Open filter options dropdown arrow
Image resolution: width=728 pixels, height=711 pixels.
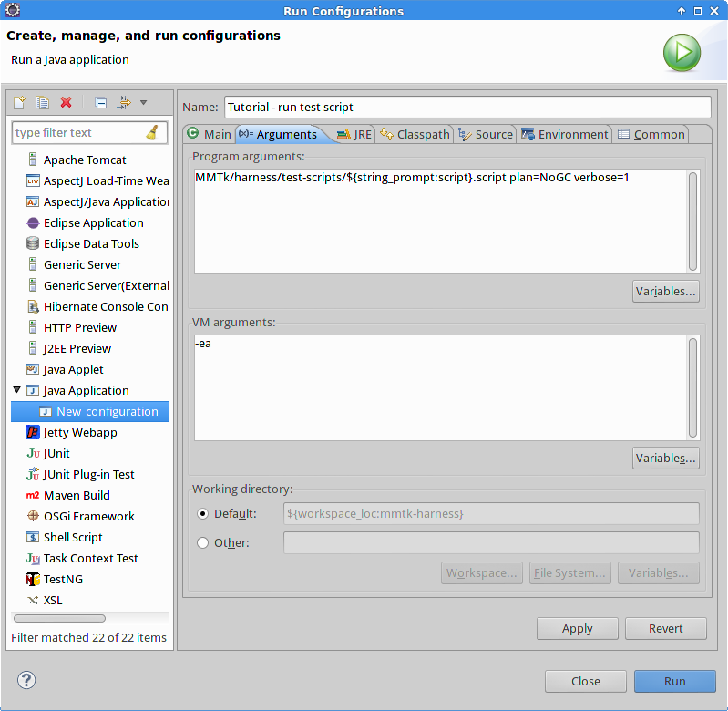point(143,103)
